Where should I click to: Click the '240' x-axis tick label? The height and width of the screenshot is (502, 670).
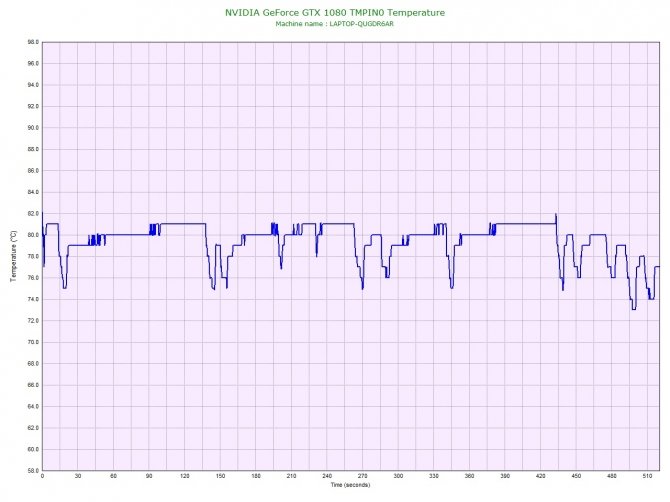click(327, 476)
